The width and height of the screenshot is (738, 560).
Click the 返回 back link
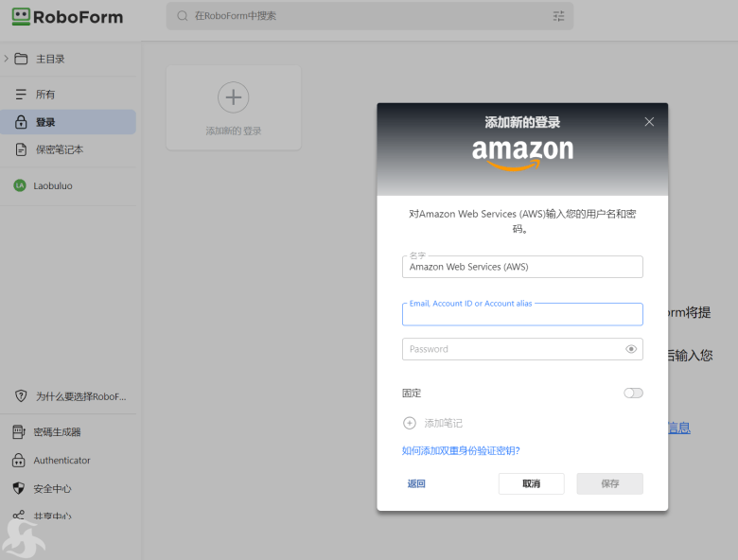(416, 483)
